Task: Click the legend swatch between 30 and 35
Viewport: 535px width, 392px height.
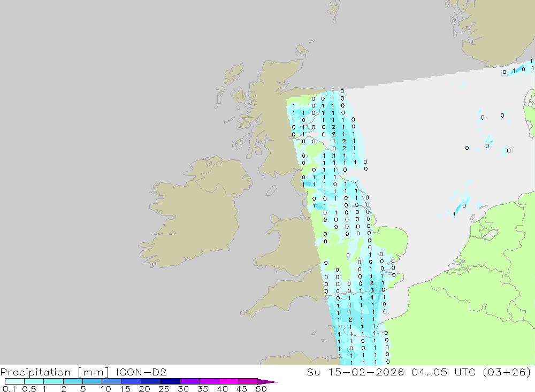Action: 189,381
